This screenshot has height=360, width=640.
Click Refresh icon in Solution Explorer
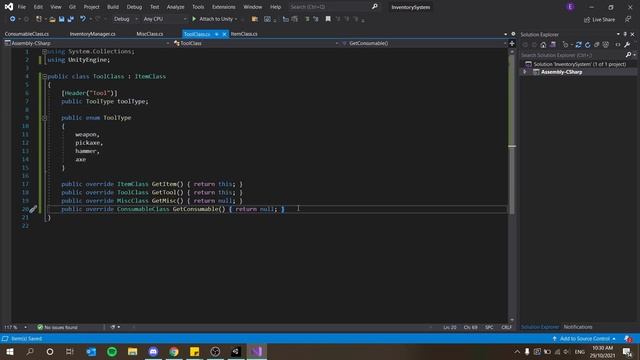[588, 45]
